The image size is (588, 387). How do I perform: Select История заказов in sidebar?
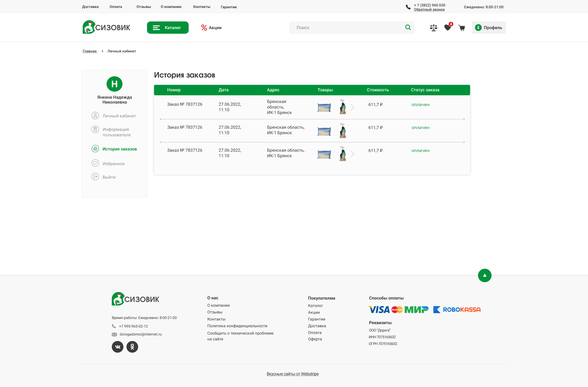click(119, 149)
